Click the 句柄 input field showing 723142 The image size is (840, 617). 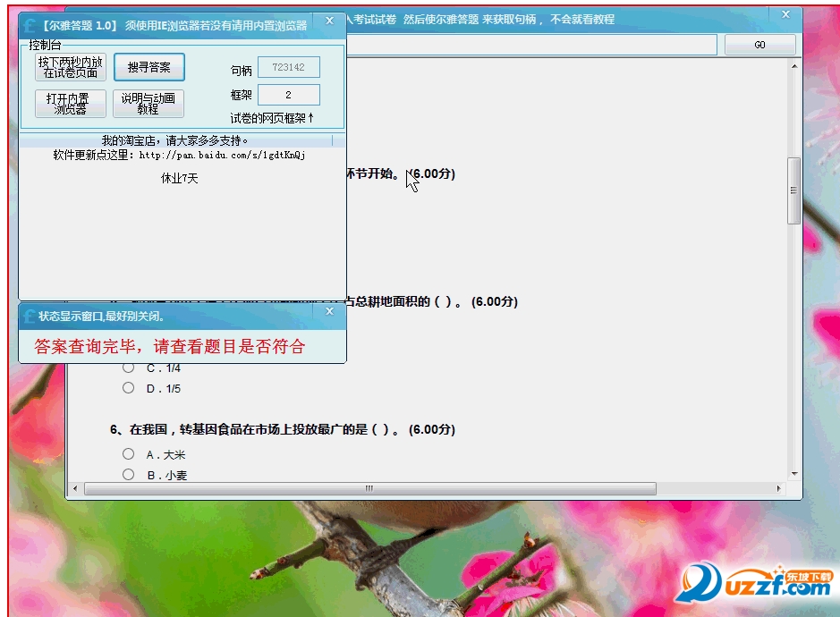(289, 67)
